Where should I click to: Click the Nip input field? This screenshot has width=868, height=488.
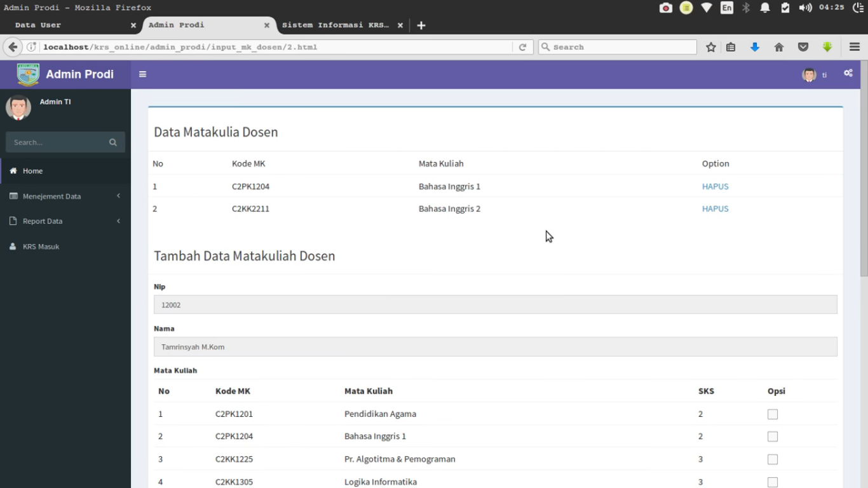coord(495,305)
